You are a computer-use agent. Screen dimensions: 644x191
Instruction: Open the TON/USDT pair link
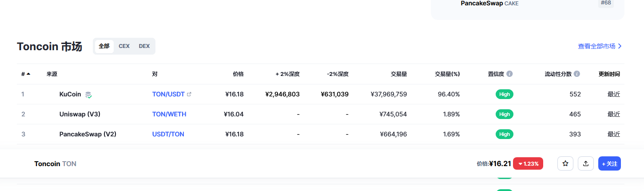click(168, 94)
